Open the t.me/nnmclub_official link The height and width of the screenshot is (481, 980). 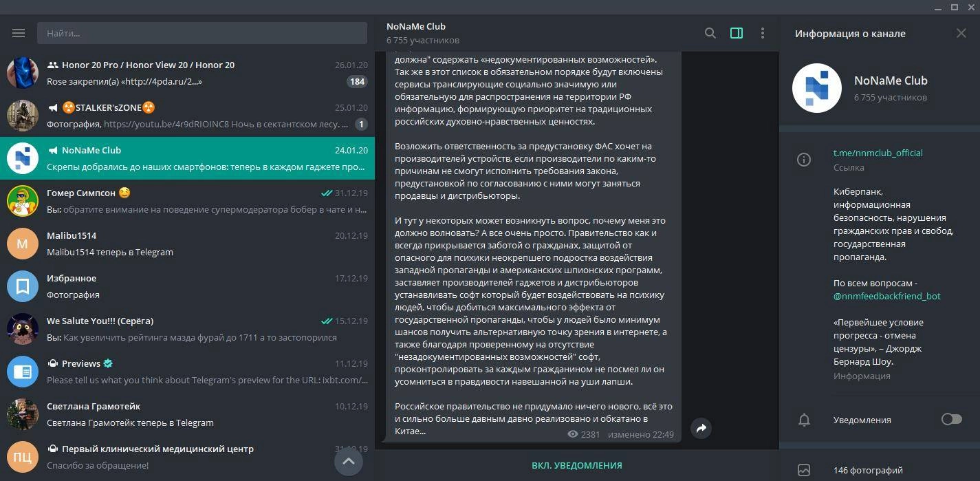pos(878,153)
